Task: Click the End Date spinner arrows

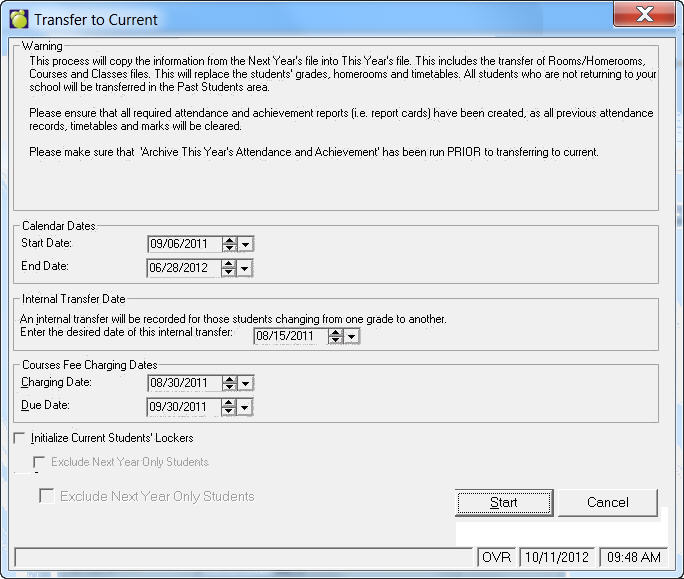Action: pos(229,268)
